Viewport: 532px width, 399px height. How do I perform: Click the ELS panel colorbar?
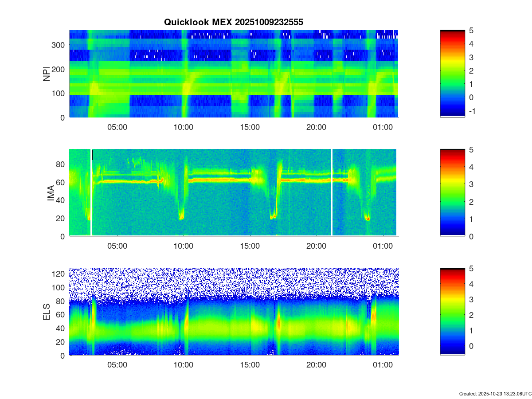(x=452, y=311)
